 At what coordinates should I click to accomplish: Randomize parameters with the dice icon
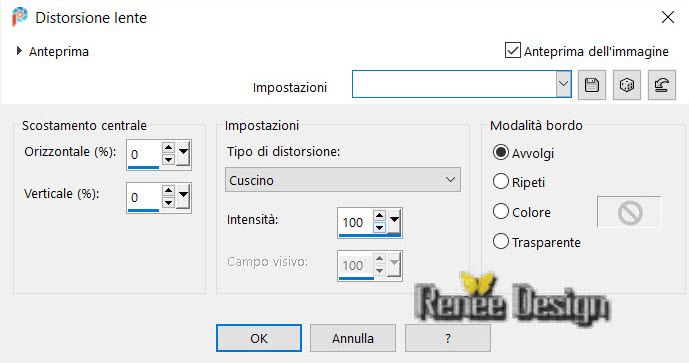click(627, 85)
